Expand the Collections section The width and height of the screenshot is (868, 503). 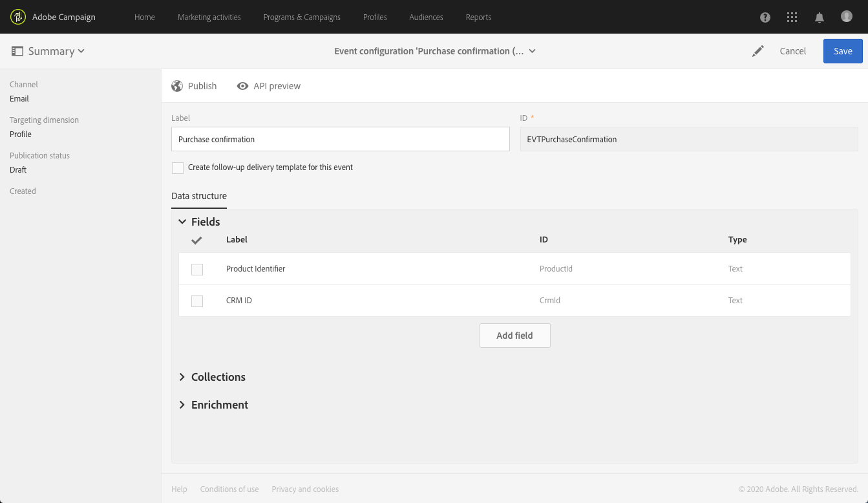point(182,377)
